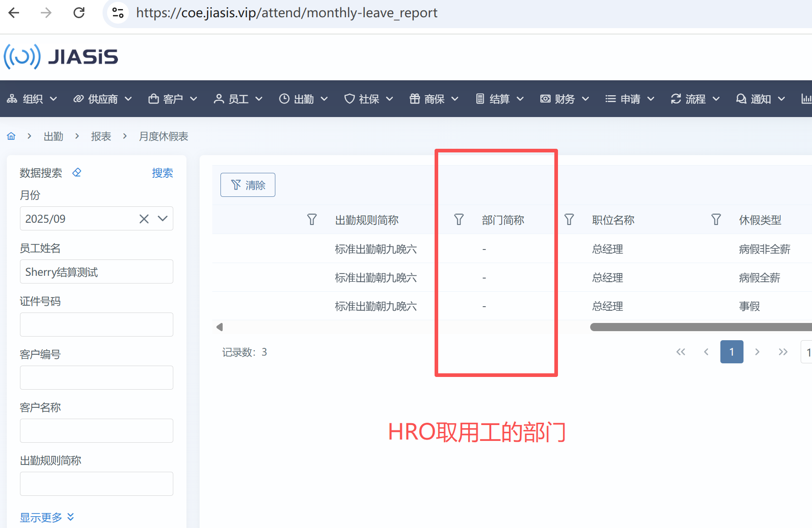The height and width of the screenshot is (528, 812).
Task: Click the JIASIS logo
Action: click(x=61, y=57)
